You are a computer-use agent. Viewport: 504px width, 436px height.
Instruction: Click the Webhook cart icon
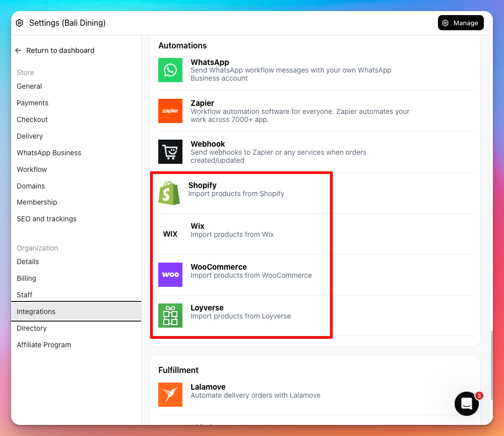(170, 152)
